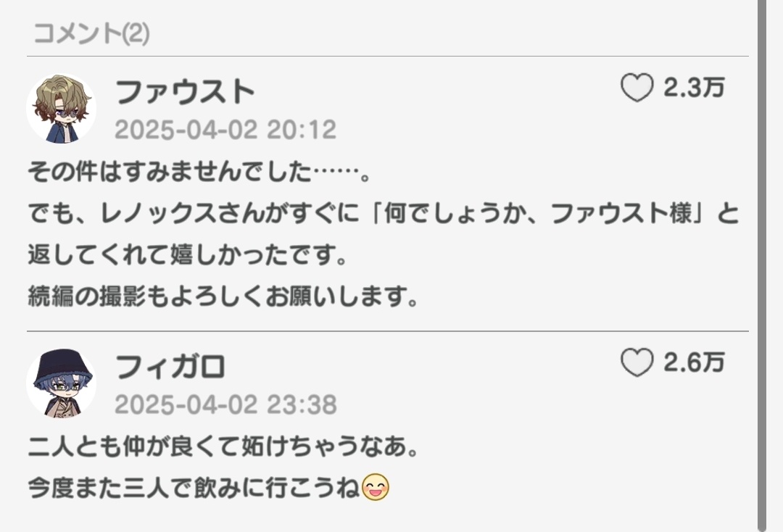Image resolution: width=783 pixels, height=532 pixels.
Task: Like ファウスト's comment with the heart icon
Action: [x=637, y=88]
